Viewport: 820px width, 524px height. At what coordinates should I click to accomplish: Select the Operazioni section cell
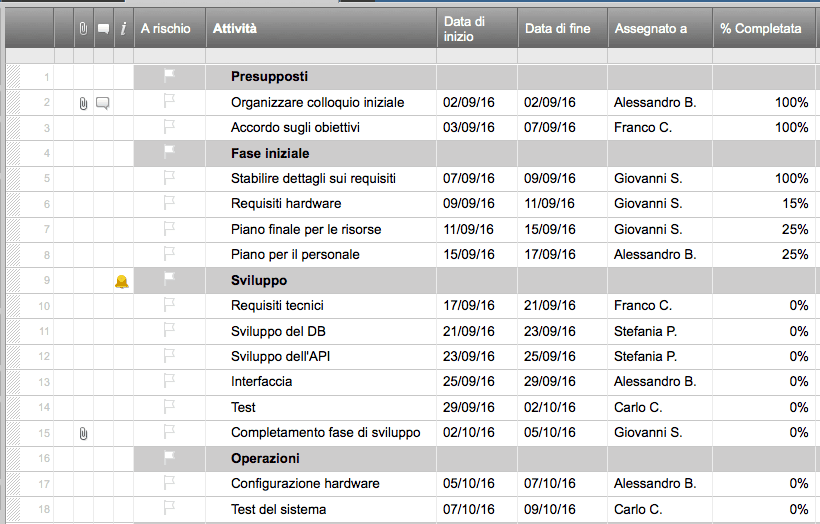[x=321, y=458]
